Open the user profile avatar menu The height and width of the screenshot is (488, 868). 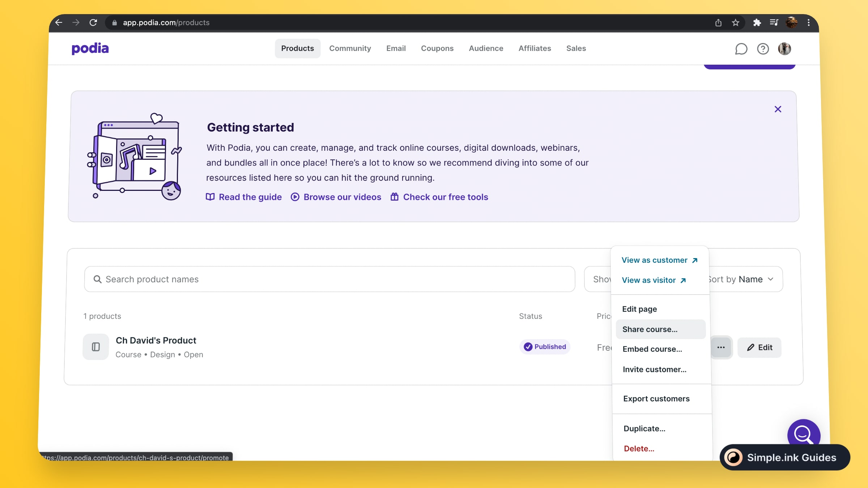784,49
